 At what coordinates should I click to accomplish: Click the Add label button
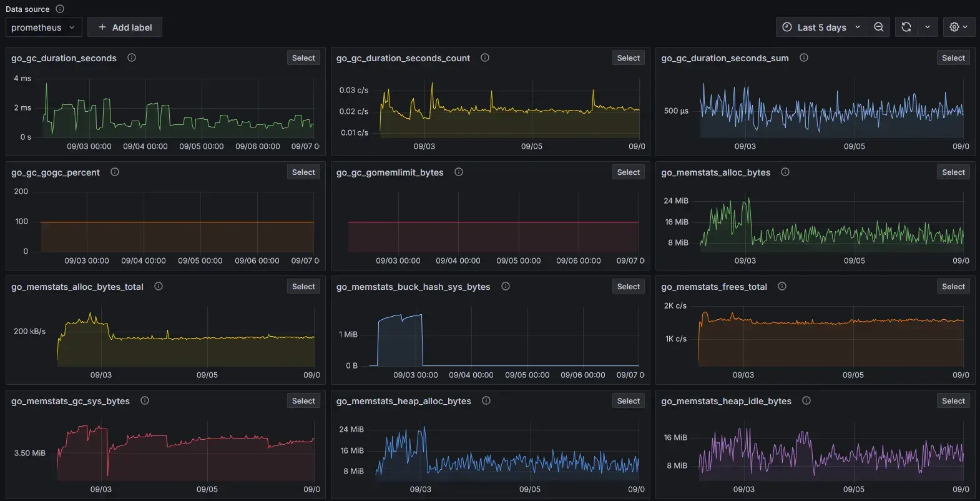click(125, 27)
